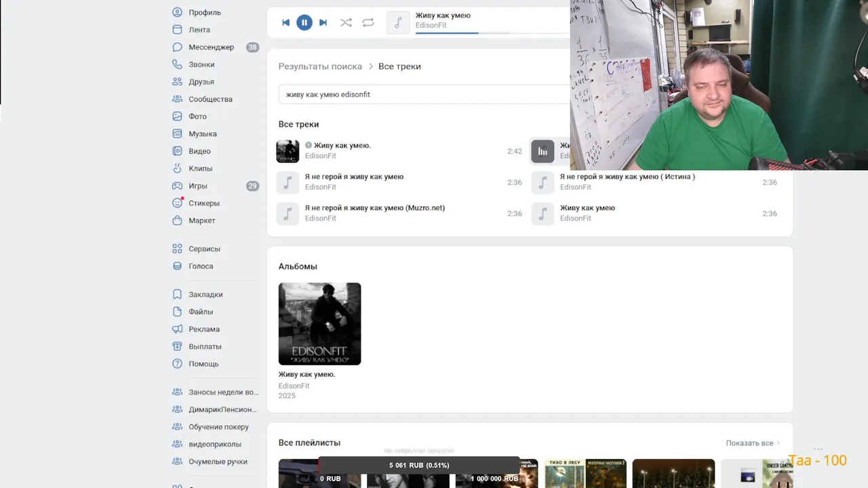Screen dimensions: 868x488
Task: Open the album title Живу как умею.
Action: (x=307, y=374)
